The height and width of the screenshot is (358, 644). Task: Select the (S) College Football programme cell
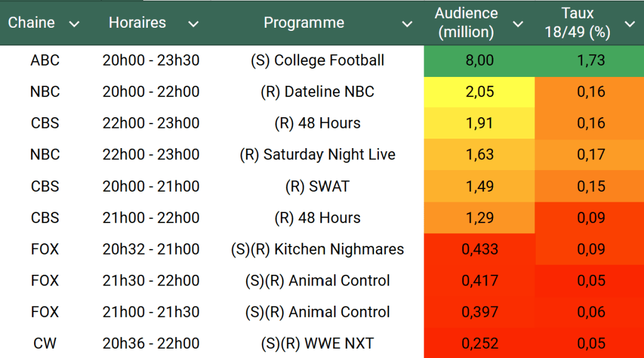pos(317,61)
